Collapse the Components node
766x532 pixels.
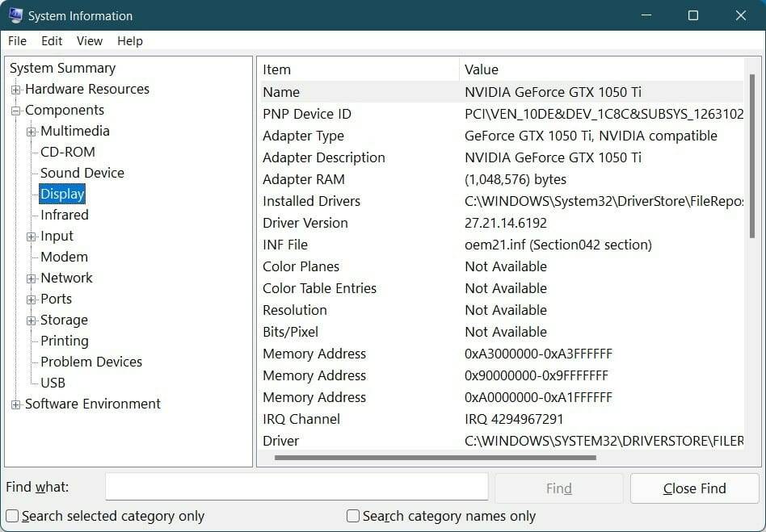point(16,110)
